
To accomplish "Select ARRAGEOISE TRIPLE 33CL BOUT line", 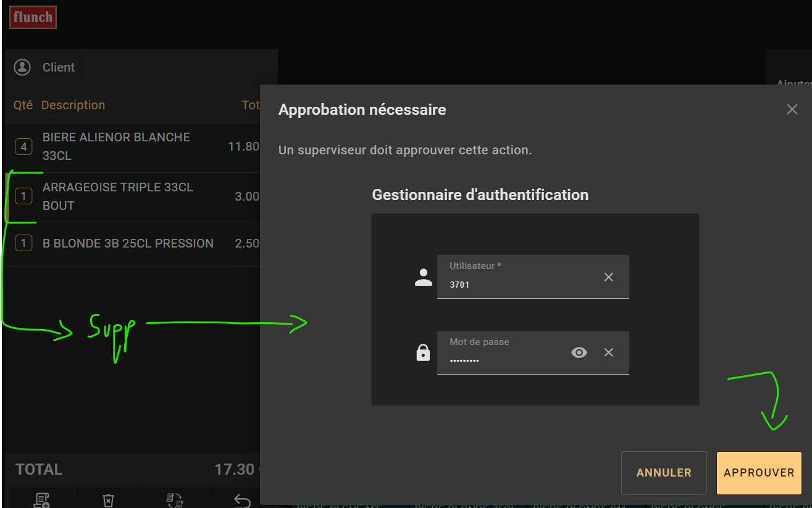I will [123, 196].
